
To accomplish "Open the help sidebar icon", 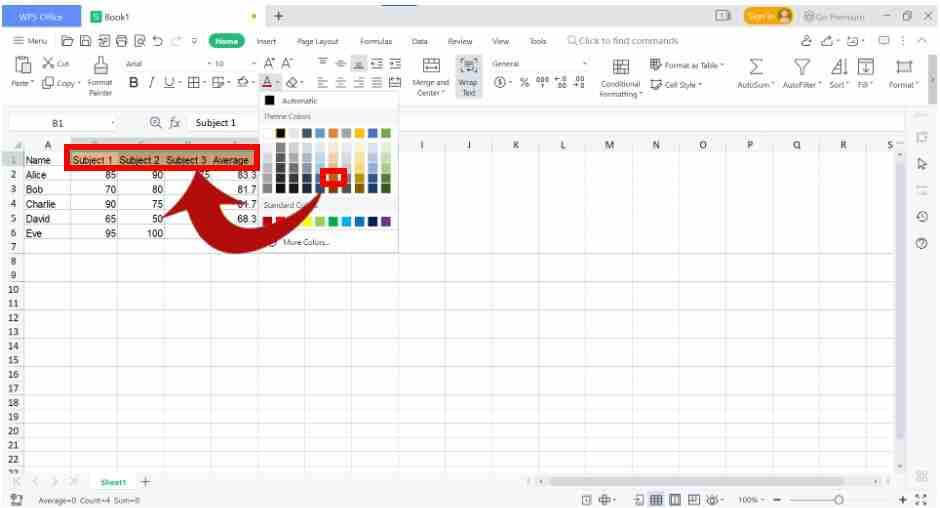I will [922, 244].
